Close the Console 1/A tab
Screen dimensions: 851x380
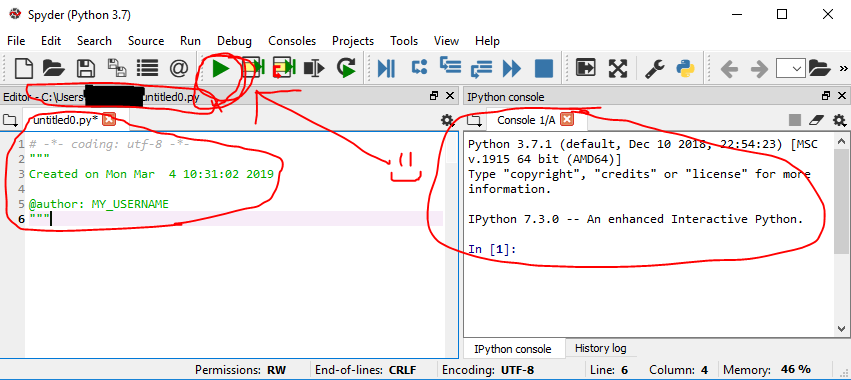[567, 119]
